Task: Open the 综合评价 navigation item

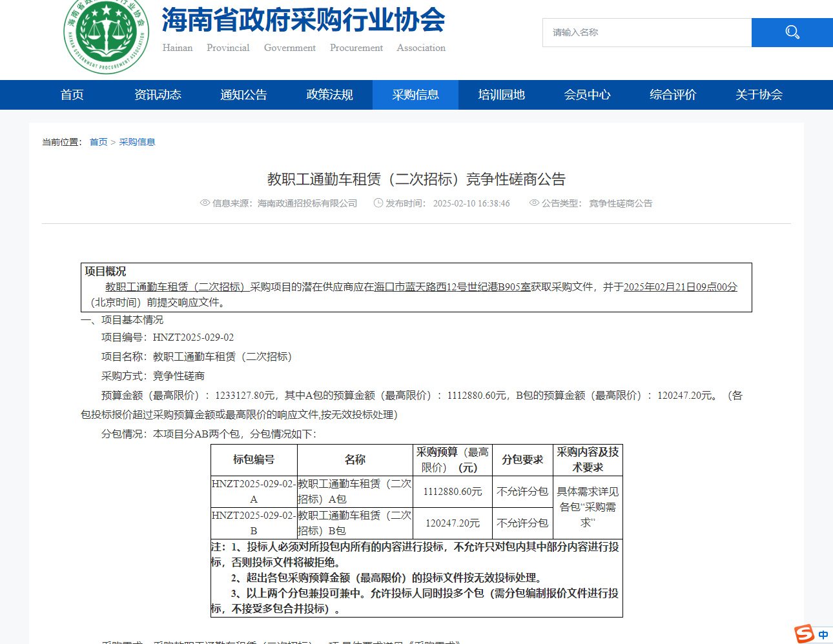Action: [673, 95]
